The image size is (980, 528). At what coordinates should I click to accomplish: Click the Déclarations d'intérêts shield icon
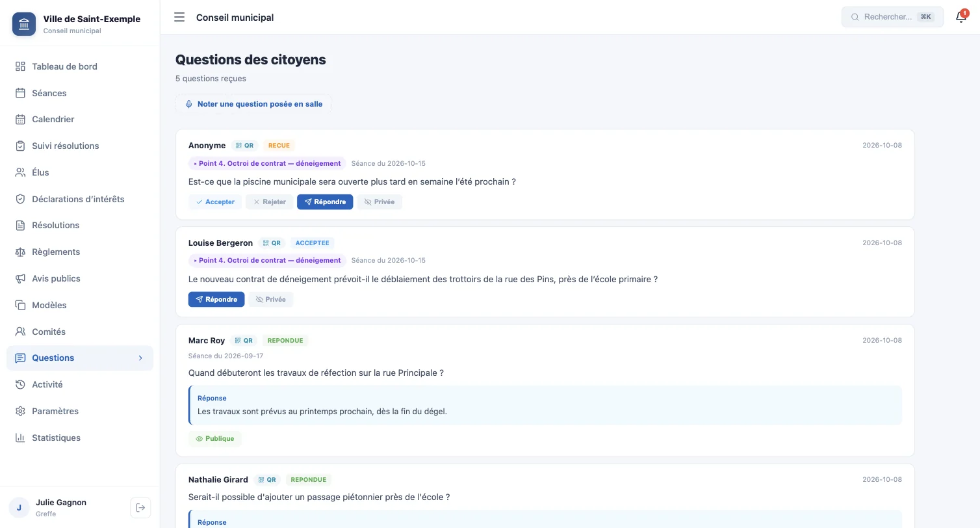coord(20,199)
